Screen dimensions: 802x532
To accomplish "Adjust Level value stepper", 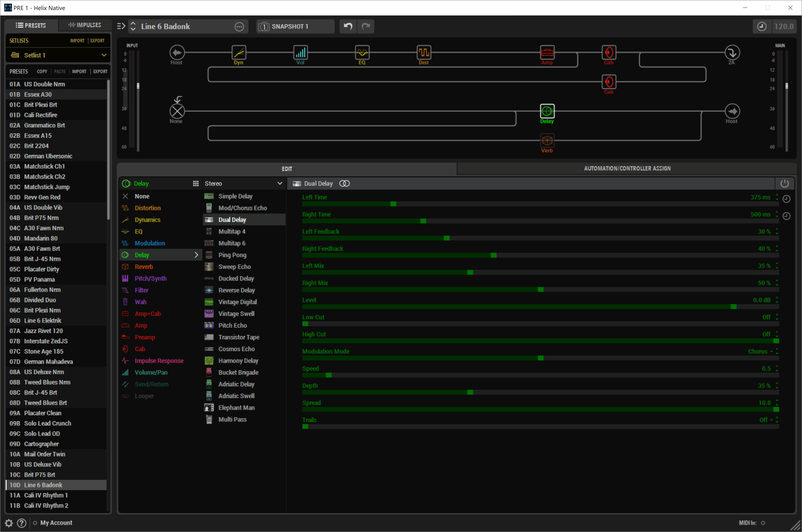I will 777,300.
